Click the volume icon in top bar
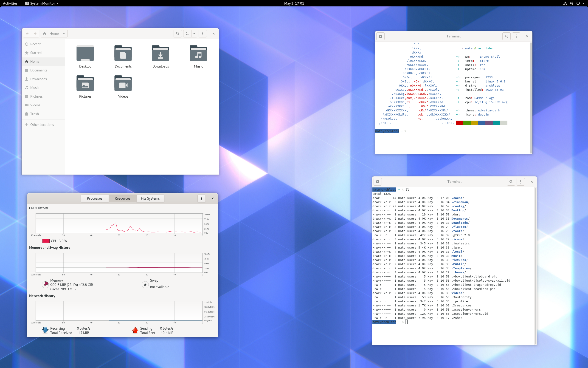The image size is (588, 368). 571,3
